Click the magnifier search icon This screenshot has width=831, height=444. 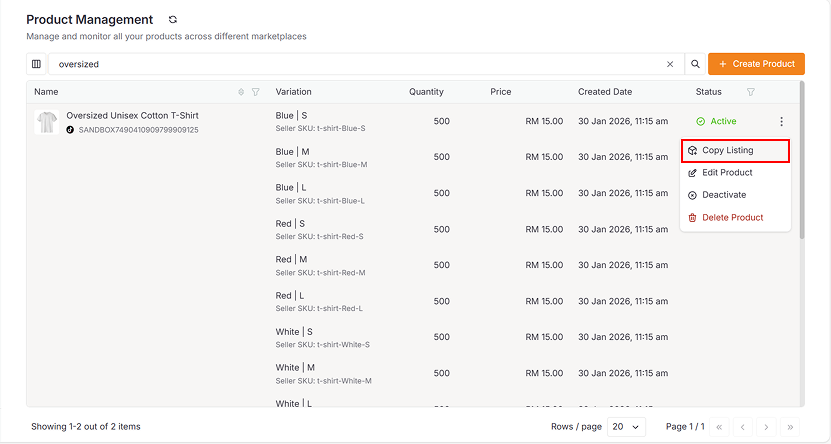pyautogui.click(x=695, y=64)
